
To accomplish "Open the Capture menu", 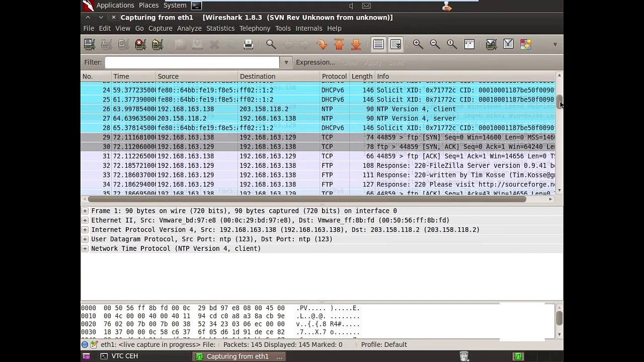I will tap(160, 28).
